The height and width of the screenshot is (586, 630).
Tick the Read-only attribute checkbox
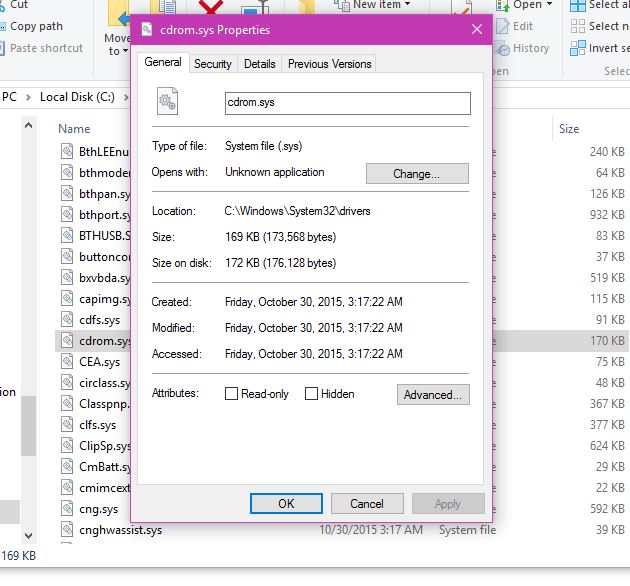pos(231,393)
